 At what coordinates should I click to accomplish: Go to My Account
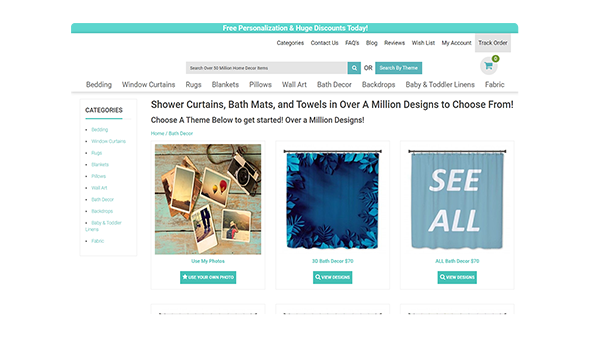(x=456, y=43)
